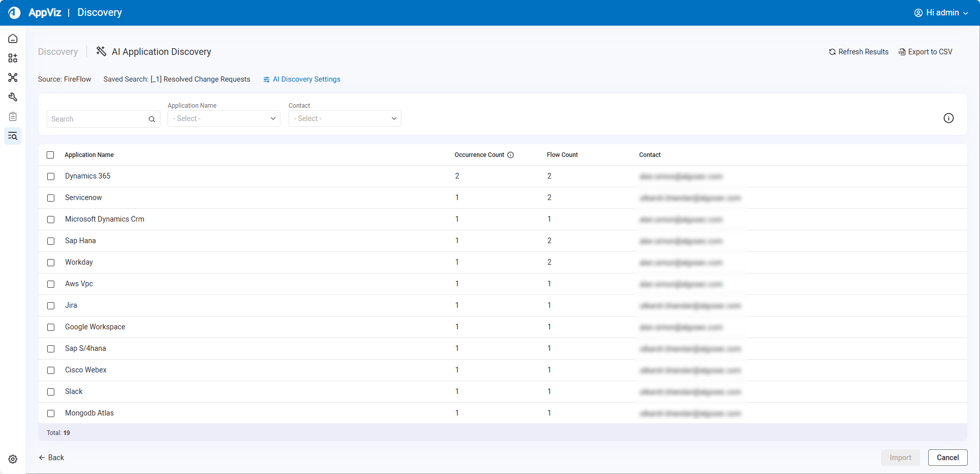
Task: Open the network graph icon in the sidebar
Action: point(13,77)
